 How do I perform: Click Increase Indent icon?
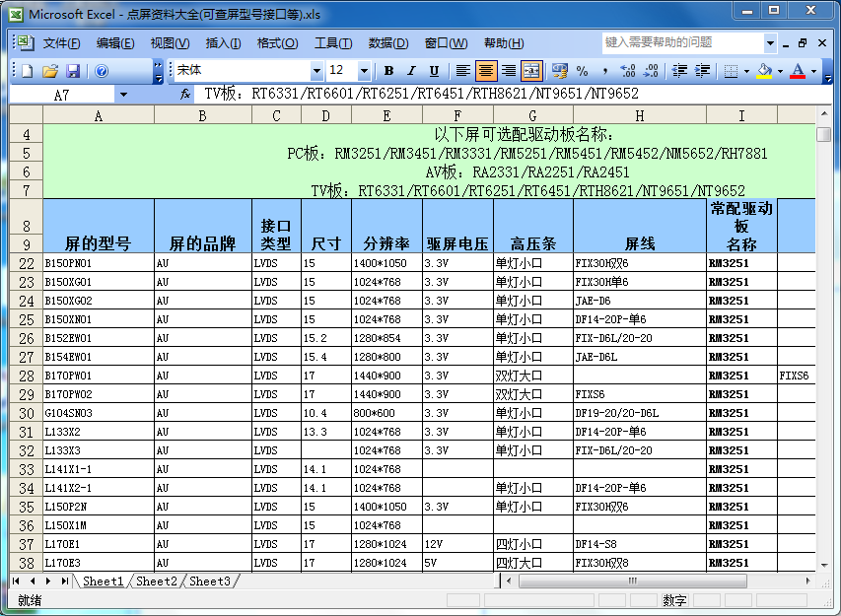(702, 71)
